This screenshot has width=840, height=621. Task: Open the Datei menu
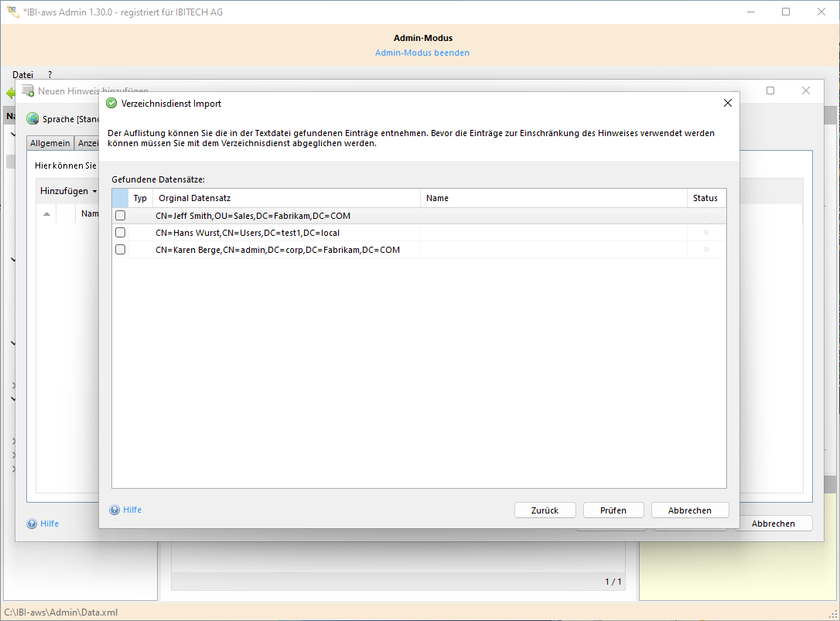pyautogui.click(x=23, y=75)
